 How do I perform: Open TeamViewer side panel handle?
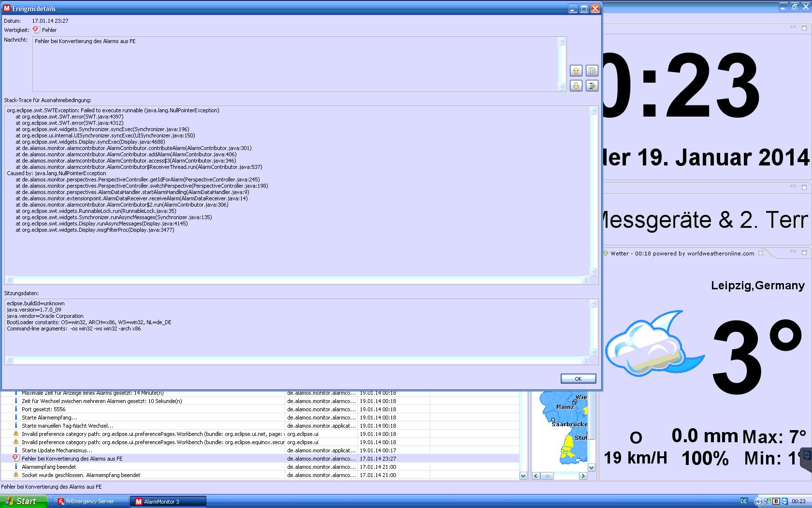point(806,457)
